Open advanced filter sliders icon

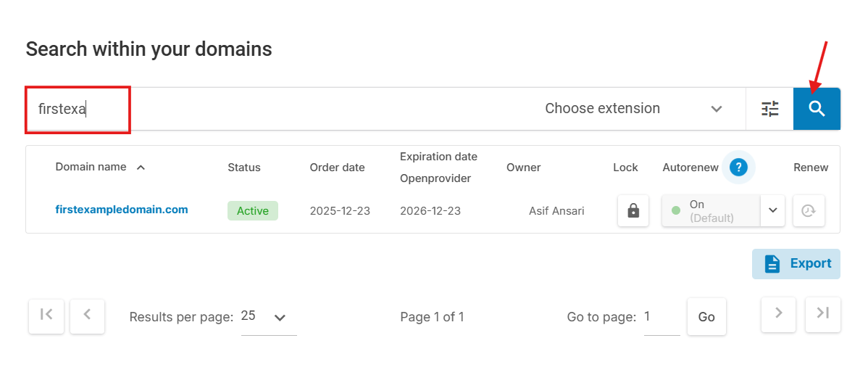pyautogui.click(x=769, y=109)
